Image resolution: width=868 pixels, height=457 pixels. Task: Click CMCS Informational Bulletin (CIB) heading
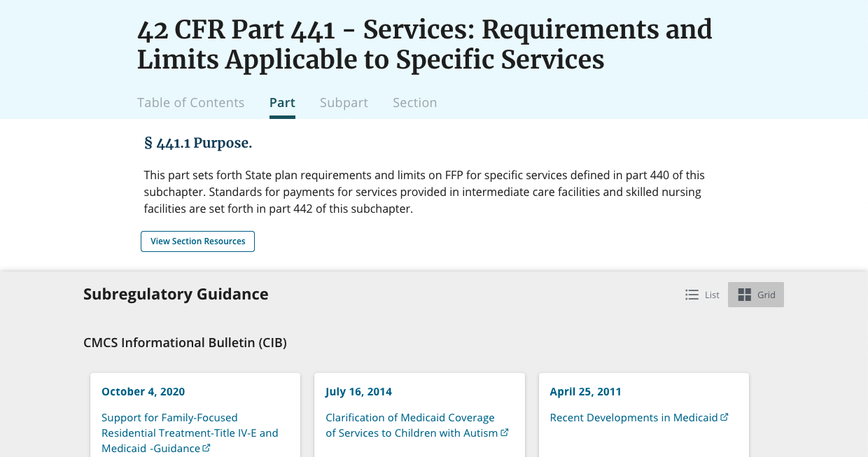click(x=185, y=343)
